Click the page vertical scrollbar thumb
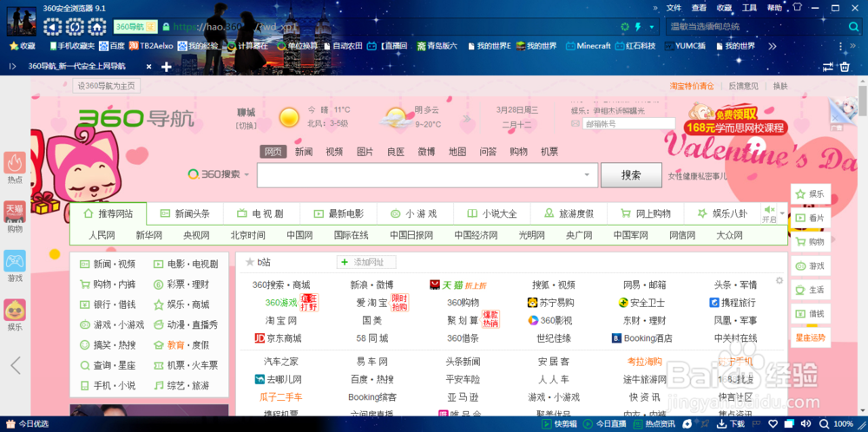868x432 pixels. point(863,102)
